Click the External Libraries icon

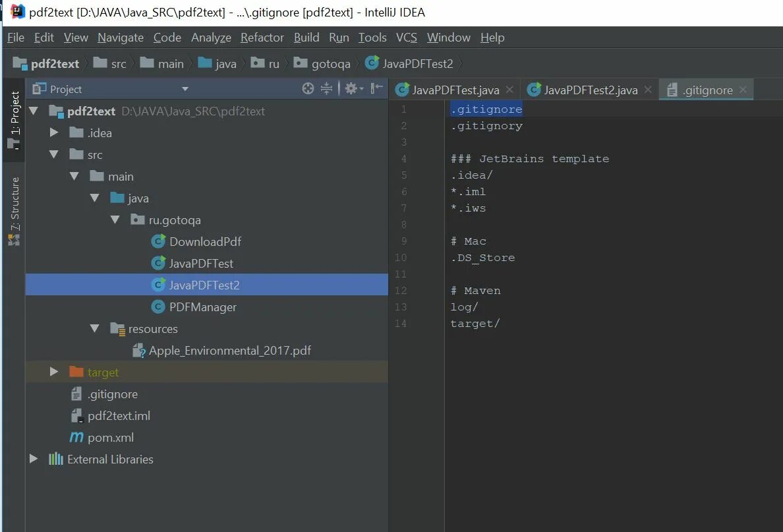click(x=55, y=459)
